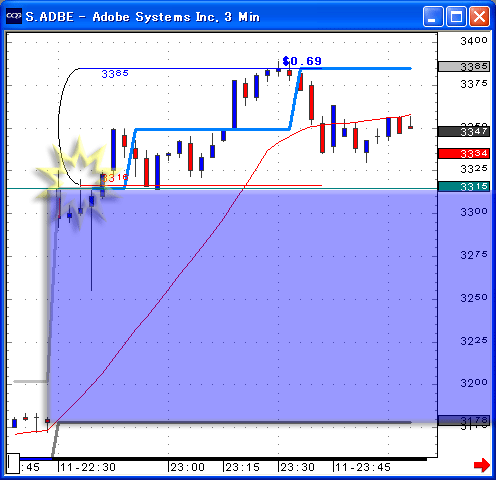This screenshot has height=480, width=496.
Task: Click the :45 time label
Action: coord(30,467)
